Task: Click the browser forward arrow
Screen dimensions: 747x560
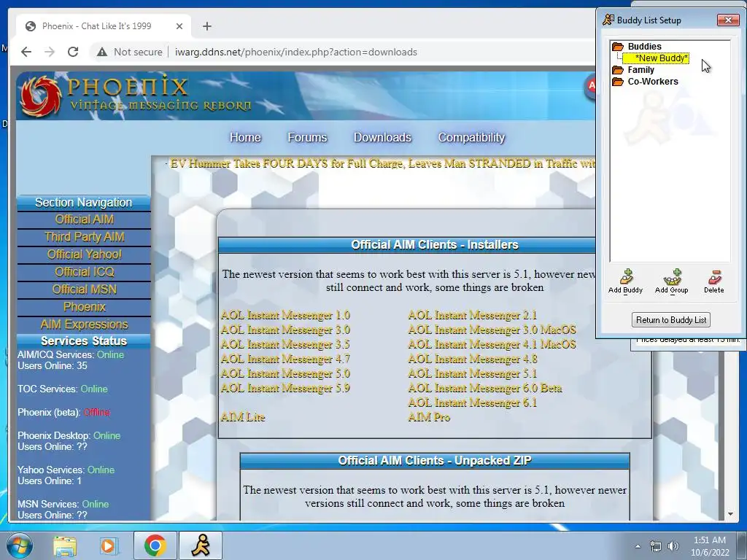Action: click(50, 52)
